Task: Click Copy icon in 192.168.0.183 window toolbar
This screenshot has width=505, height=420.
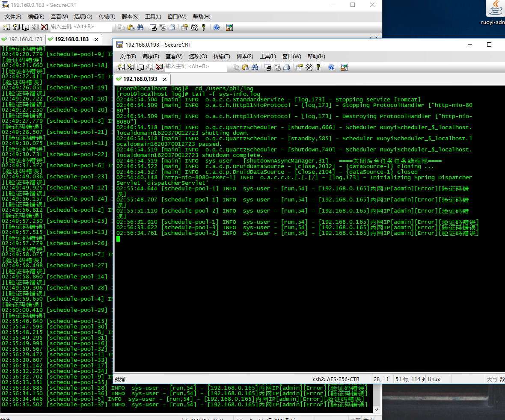Action: tap(122, 27)
